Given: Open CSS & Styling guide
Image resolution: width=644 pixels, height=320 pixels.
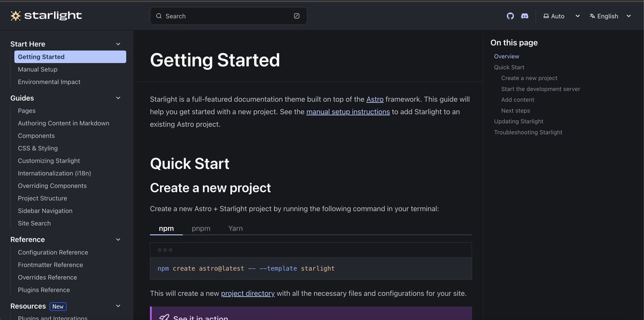Looking at the screenshot, I should (38, 148).
